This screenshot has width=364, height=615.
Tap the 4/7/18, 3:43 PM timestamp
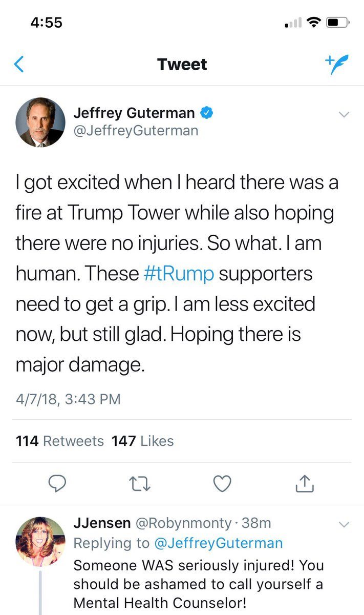(x=68, y=399)
